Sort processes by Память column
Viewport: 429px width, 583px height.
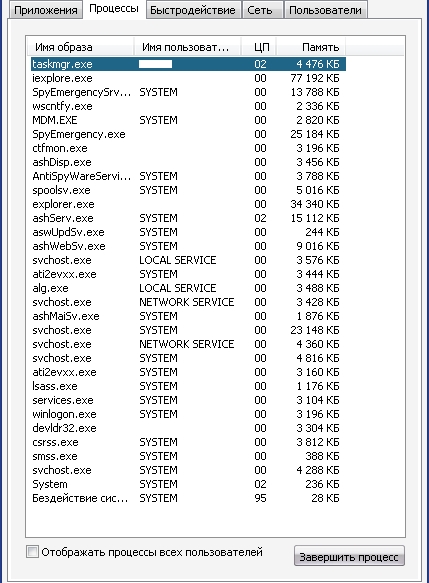tap(311, 47)
